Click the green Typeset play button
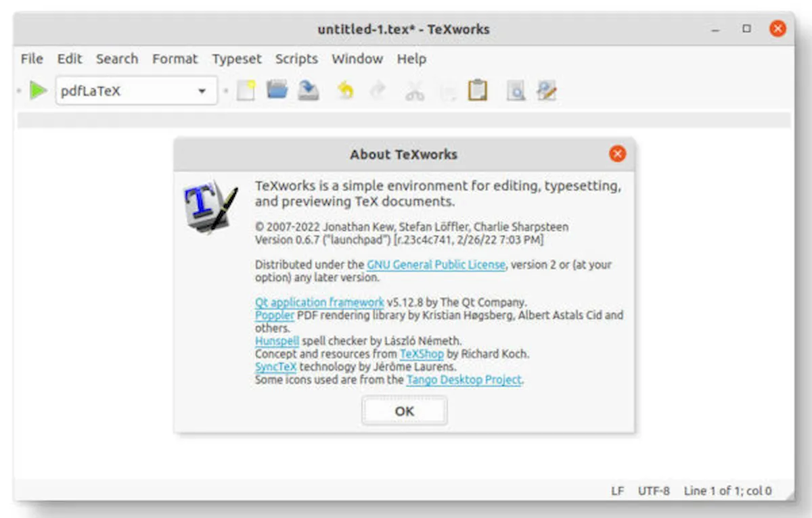The width and height of the screenshot is (812, 518). (39, 91)
